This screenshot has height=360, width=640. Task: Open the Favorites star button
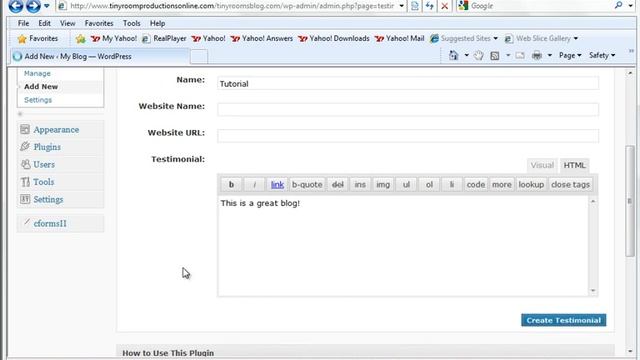click(38, 38)
